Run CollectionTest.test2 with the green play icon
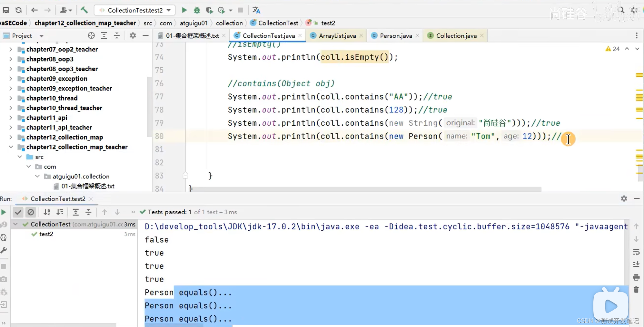The width and height of the screenshot is (644, 327). click(x=184, y=10)
